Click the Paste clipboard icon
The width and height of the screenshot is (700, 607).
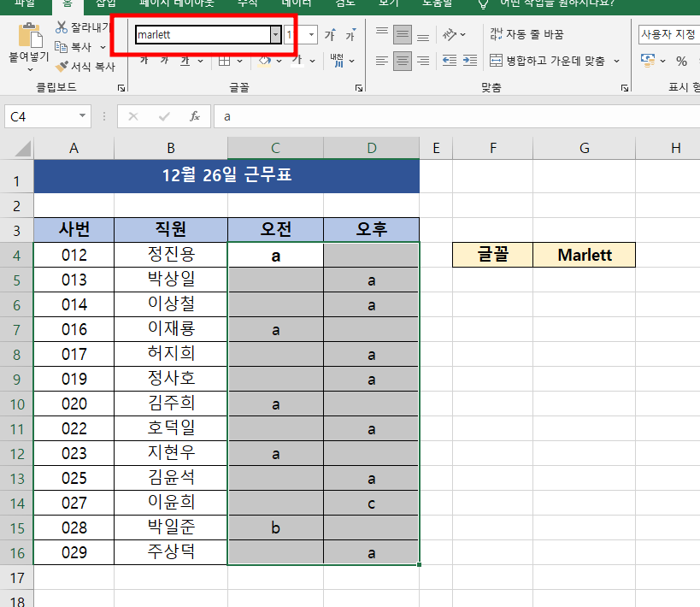(x=31, y=35)
